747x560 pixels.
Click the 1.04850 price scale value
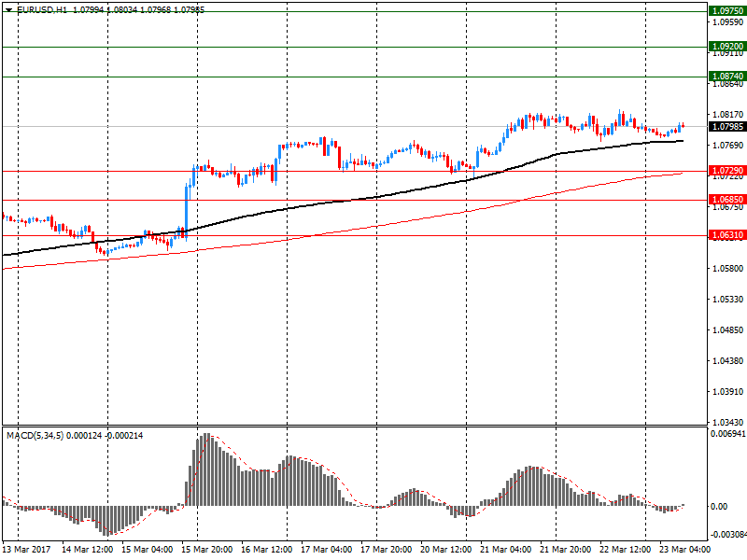pyautogui.click(x=727, y=330)
